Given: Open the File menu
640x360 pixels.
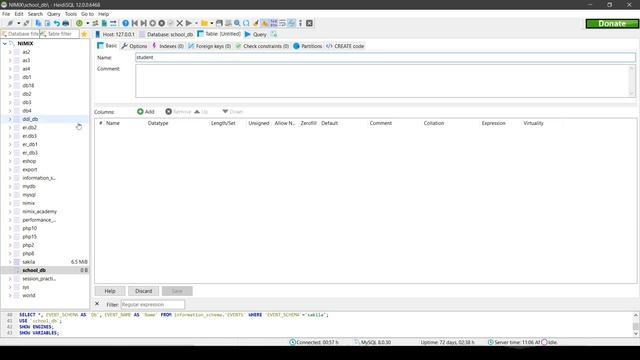Looking at the screenshot, I should click(x=6, y=14).
